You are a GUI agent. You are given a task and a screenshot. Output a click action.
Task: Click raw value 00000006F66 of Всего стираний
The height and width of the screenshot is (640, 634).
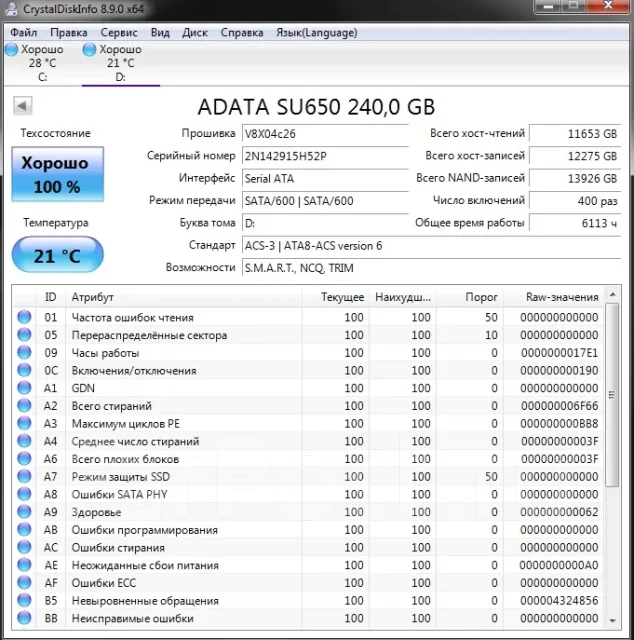click(x=559, y=406)
